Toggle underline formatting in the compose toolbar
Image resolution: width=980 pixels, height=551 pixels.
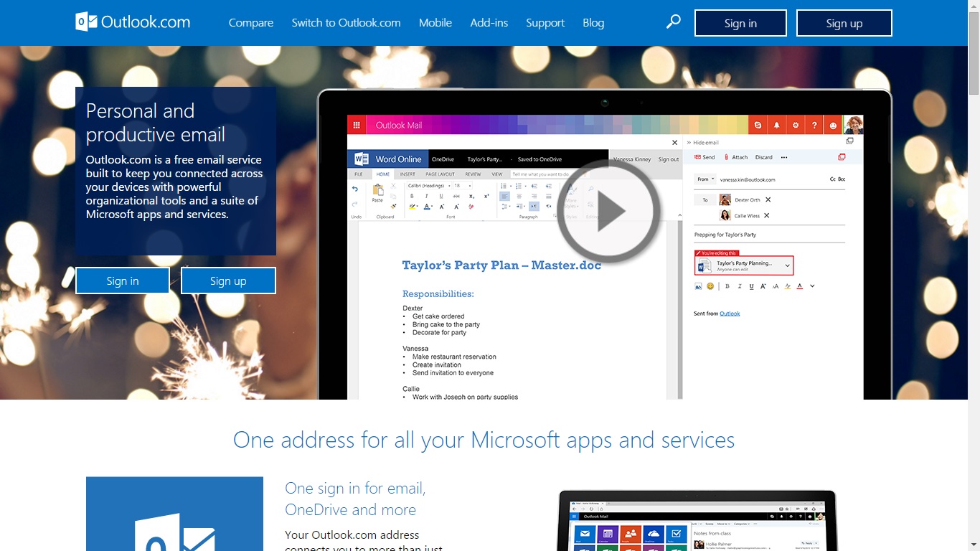(751, 286)
